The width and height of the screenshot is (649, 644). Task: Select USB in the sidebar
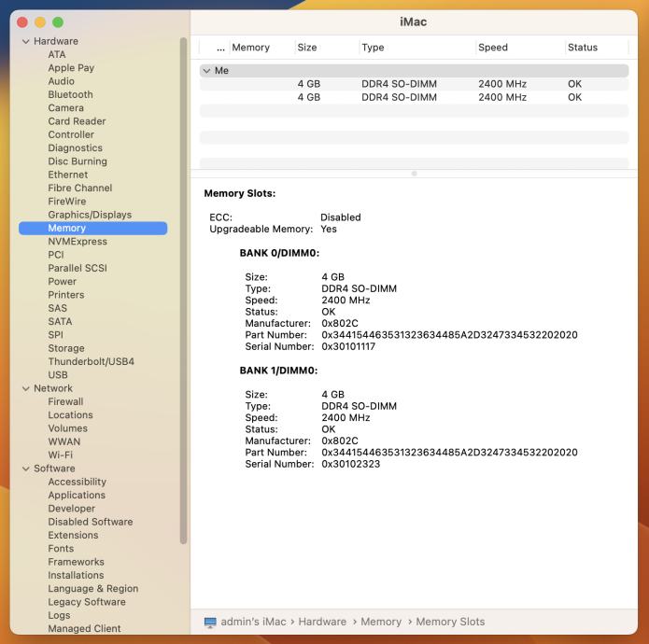(58, 375)
